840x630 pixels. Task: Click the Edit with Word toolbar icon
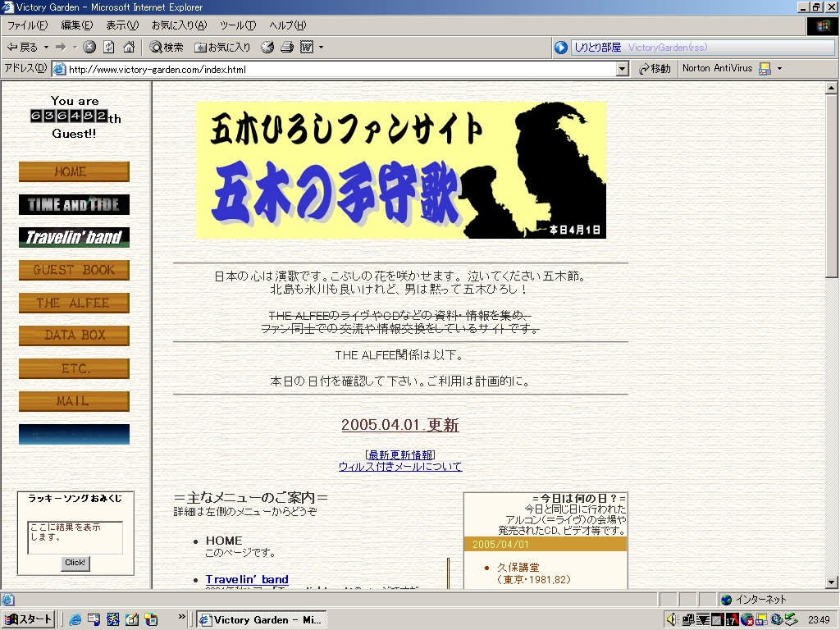307,47
